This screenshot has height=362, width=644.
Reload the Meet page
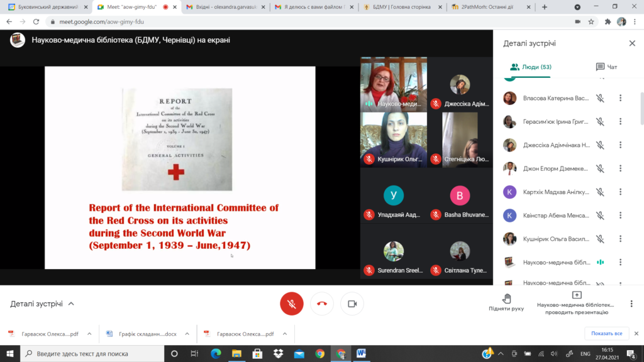pyautogui.click(x=36, y=22)
